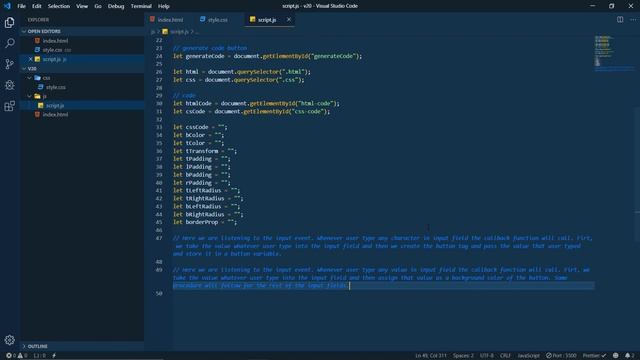Click the split editor icon
The height and width of the screenshot is (360, 640).
coord(620,20)
